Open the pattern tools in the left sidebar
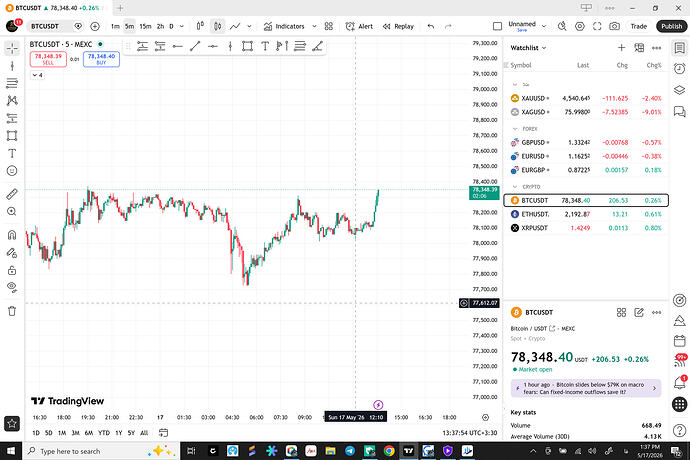Viewport: 690px width, 460px height. tap(12, 101)
